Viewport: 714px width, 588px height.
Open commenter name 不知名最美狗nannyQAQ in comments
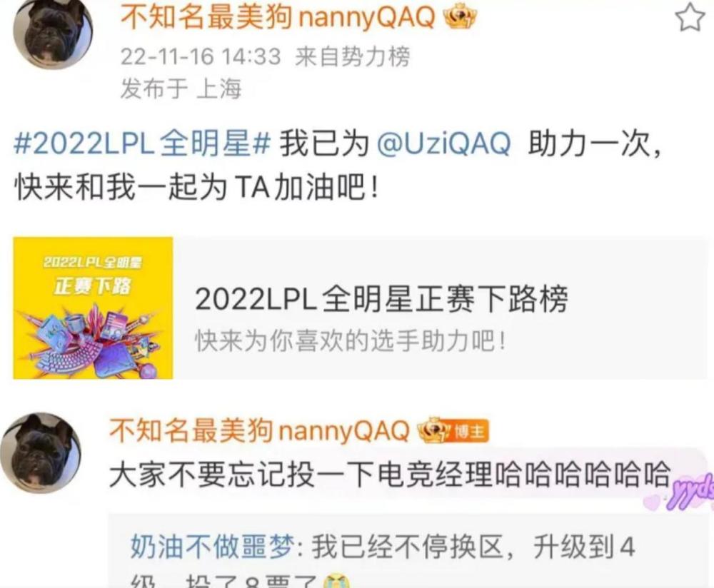(x=260, y=430)
